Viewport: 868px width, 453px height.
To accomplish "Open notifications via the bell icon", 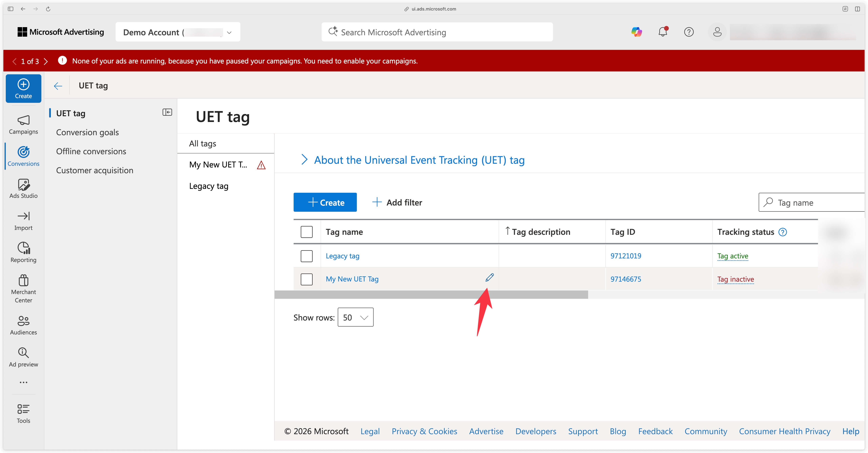I will [x=663, y=32].
